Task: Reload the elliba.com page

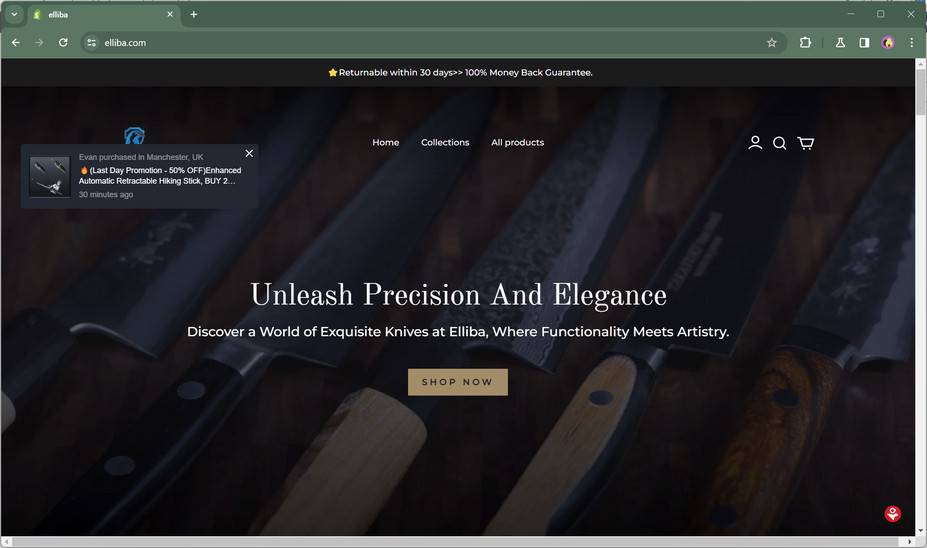Action: click(63, 43)
